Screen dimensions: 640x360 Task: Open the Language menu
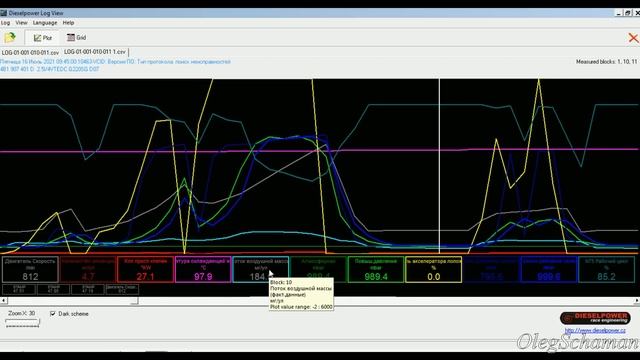(45, 23)
